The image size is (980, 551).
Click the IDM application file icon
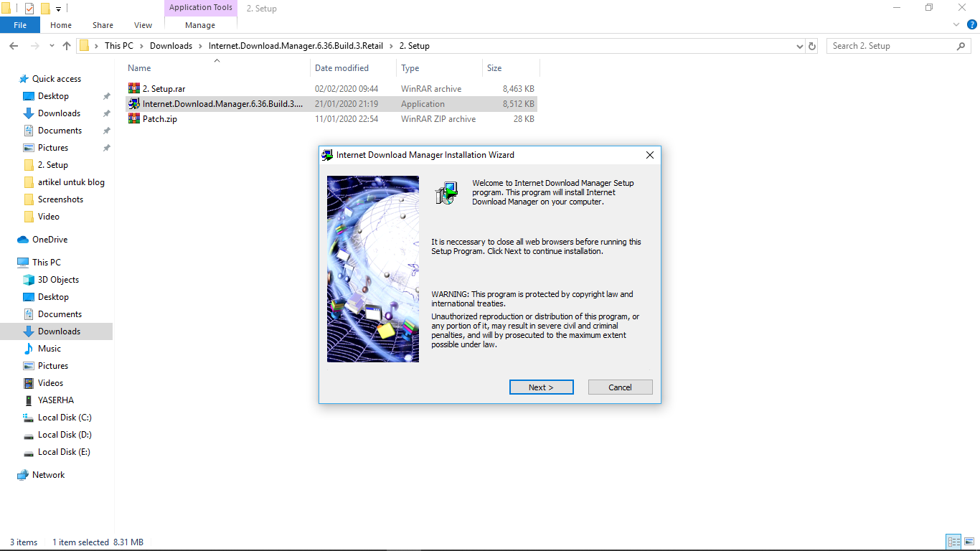pyautogui.click(x=133, y=104)
